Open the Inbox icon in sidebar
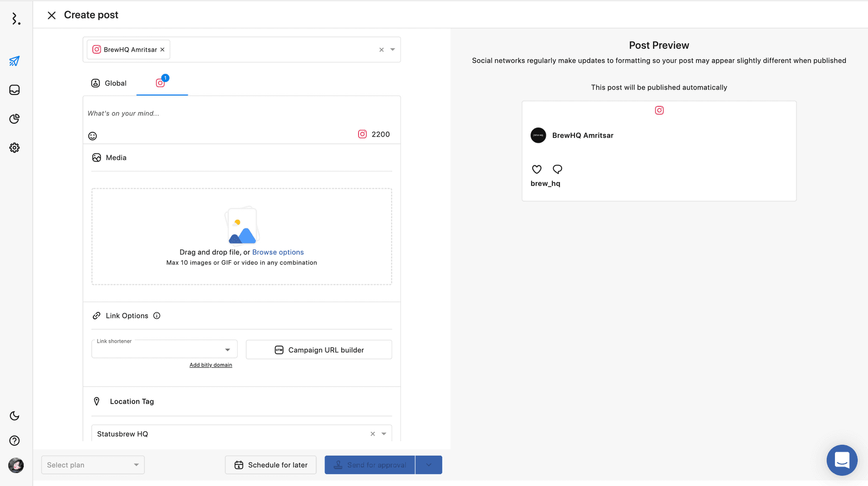 [x=15, y=90]
